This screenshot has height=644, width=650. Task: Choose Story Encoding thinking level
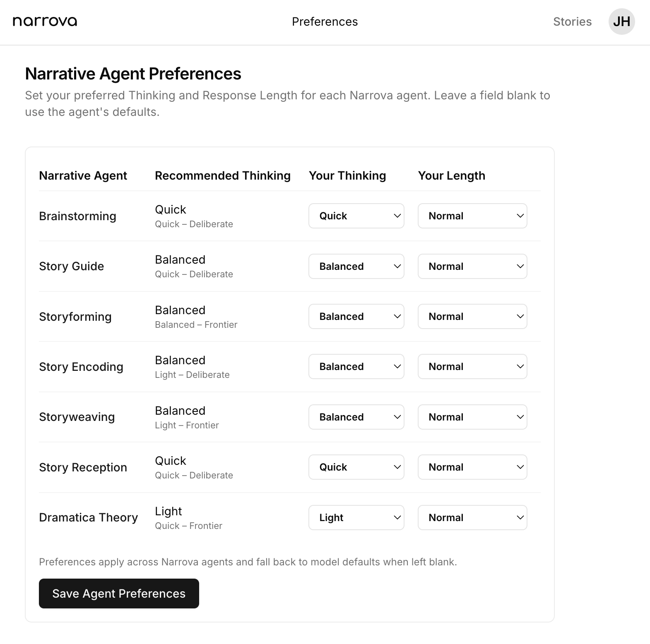(356, 367)
